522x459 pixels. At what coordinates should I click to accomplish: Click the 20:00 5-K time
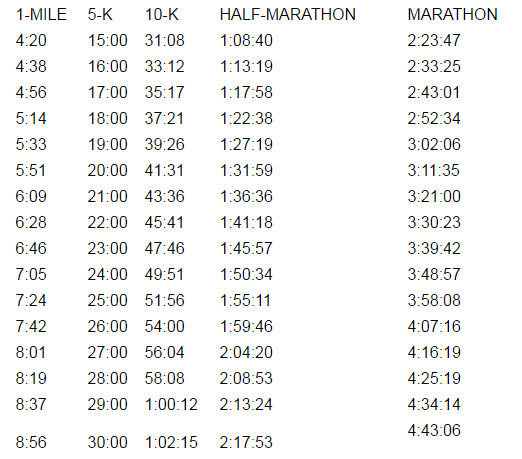107,171
